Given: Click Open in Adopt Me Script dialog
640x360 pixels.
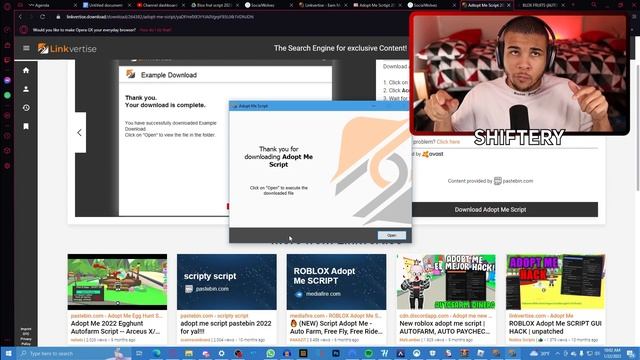Looking at the screenshot, I should pos(391,235).
